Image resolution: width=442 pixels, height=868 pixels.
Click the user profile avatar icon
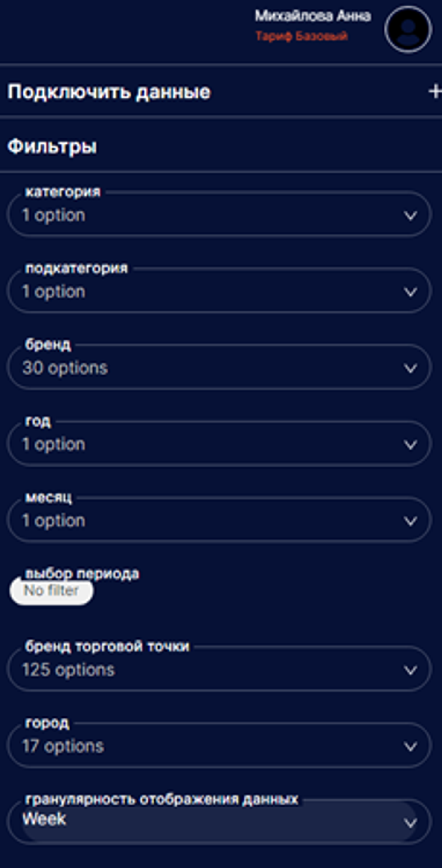(408, 30)
